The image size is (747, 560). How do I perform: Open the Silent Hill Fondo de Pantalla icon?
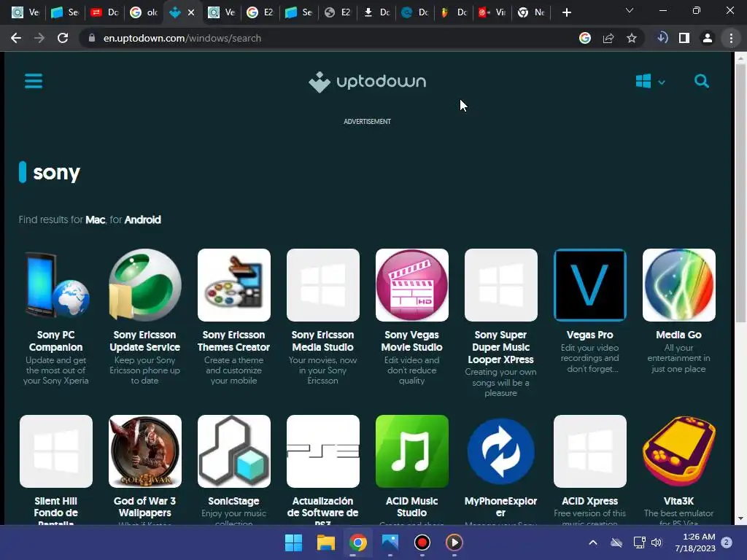pyautogui.click(x=55, y=451)
